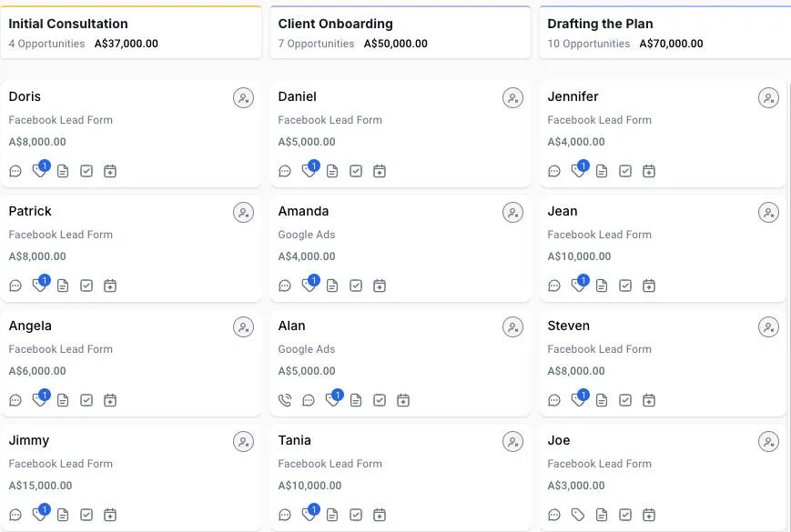This screenshot has height=532, width=791.
Task: Click the task checkmark icon on Amanda's card
Action: pos(356,286)
